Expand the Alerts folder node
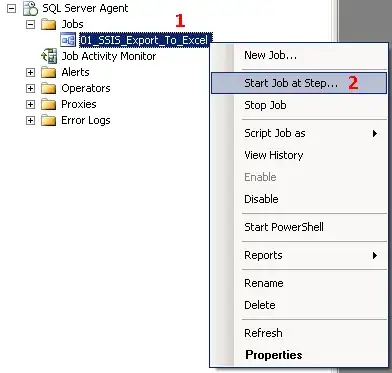392x373 pixels. coord(30,72)
